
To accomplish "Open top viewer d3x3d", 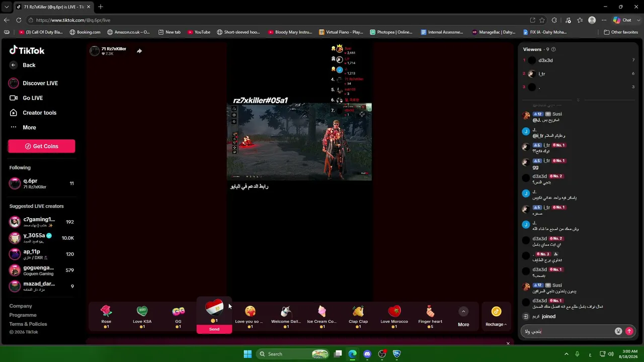I will (x=579, y=60).
